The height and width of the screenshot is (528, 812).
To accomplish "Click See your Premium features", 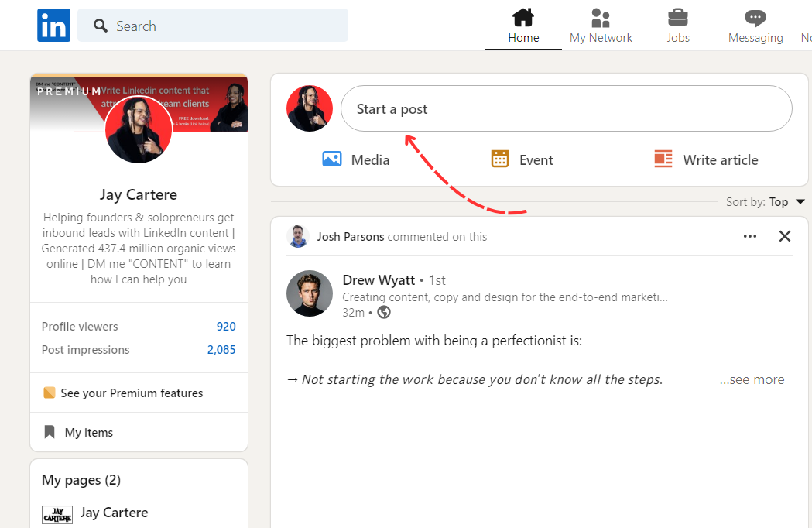I will 132,393.
